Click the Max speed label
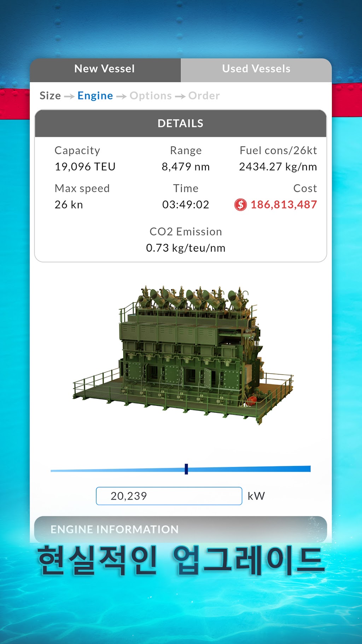Image resolution: width=362 pixels, height=644 pixels. [x=82, y=188]
